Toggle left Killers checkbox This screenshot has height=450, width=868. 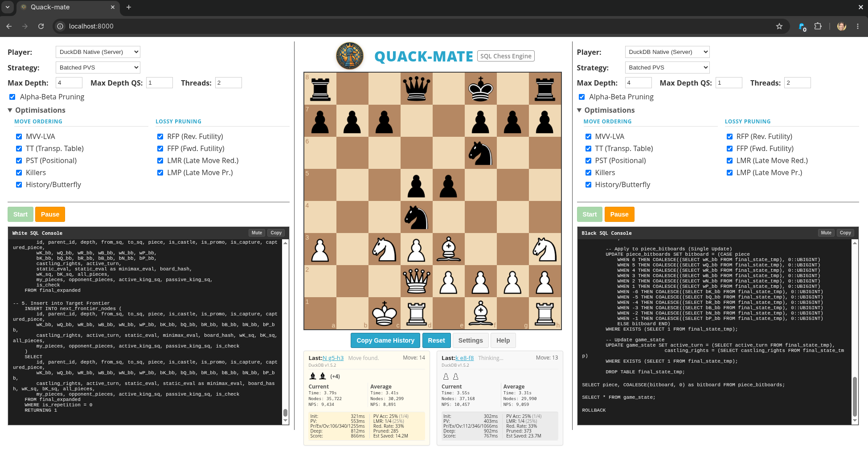pos(19,172)
